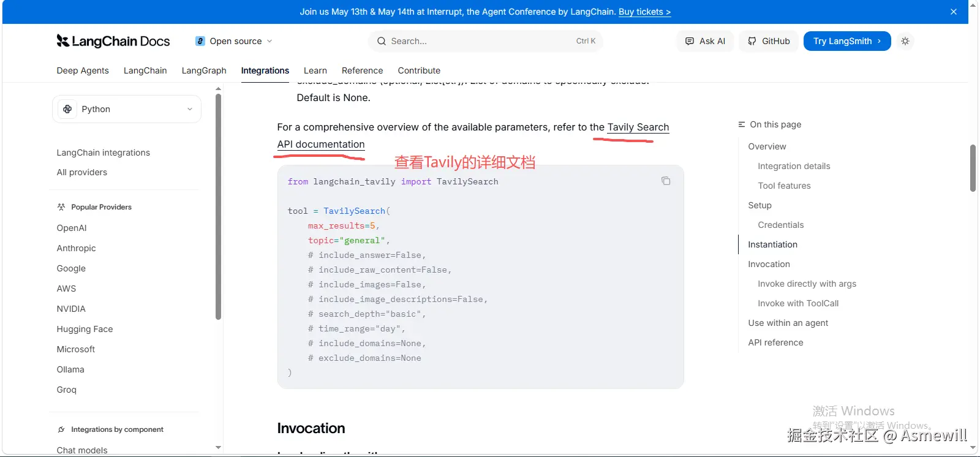
Task: Jump to Tool features section
Action: tap(784, 186)
